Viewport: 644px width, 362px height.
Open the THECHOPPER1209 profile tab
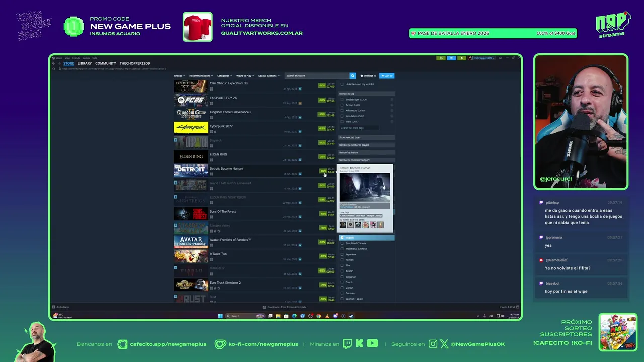(135, 64)
